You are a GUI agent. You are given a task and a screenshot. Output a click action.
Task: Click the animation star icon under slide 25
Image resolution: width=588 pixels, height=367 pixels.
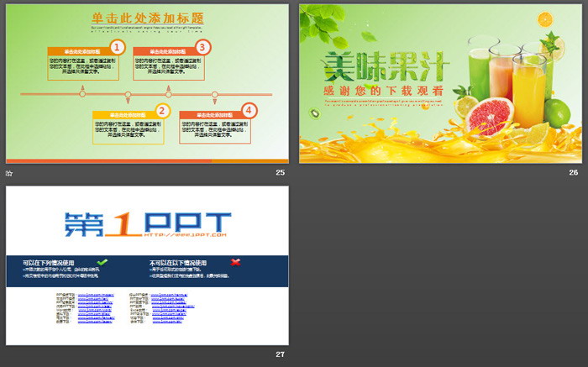click(9, 172)
